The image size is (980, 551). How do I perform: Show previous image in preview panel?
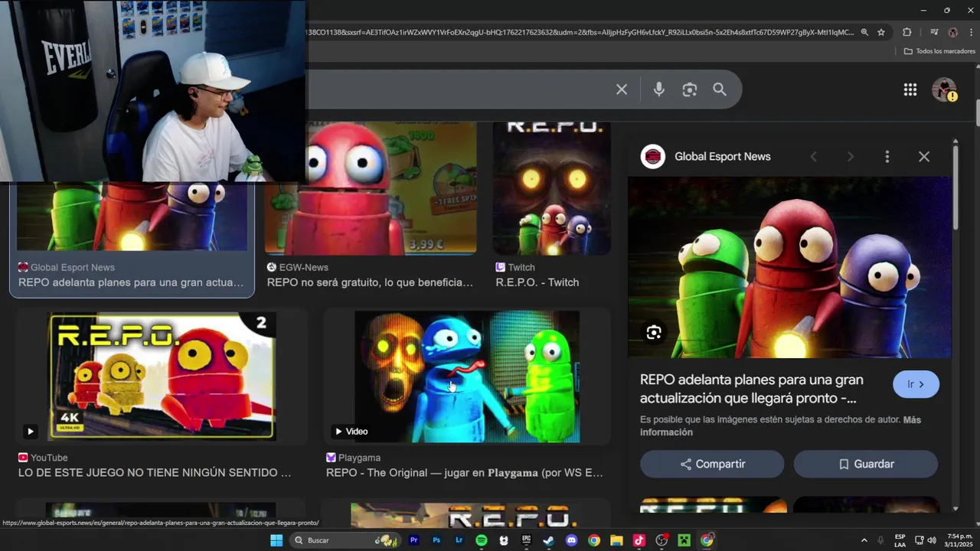pos(813,157)
